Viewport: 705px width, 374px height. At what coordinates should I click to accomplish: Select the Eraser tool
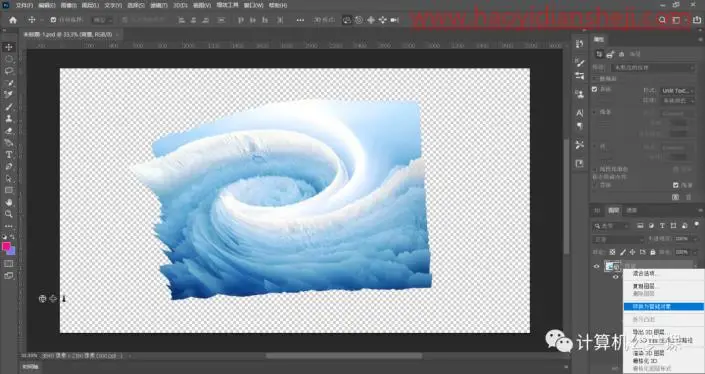[x=9, y=131]
